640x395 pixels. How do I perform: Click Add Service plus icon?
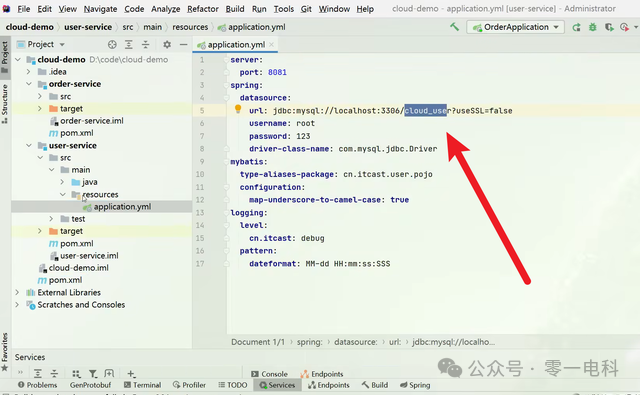click(131, 373)
